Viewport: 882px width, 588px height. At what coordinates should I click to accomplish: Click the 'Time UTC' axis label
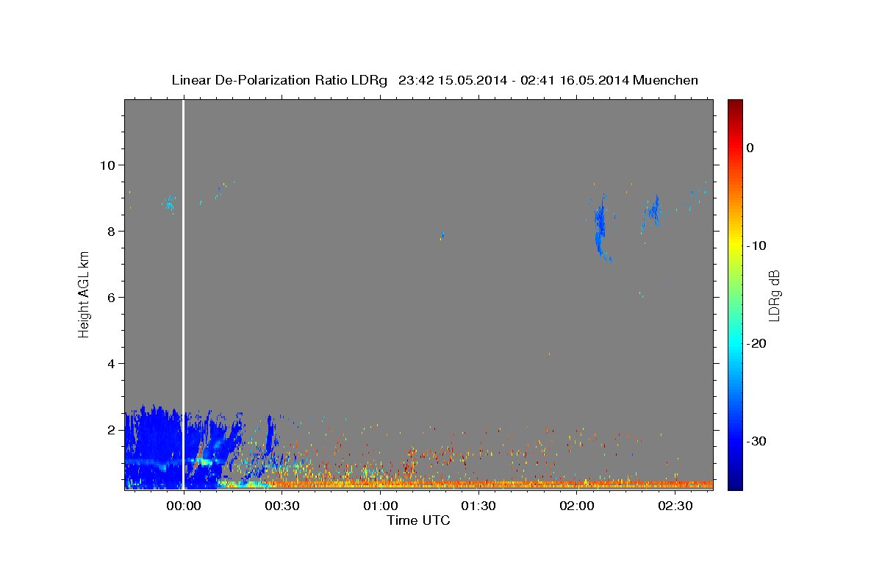coord(418,520)
